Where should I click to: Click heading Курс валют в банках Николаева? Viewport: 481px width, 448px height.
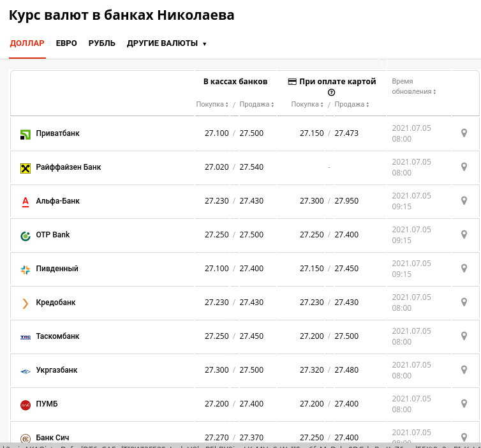(x=121, y=15)
